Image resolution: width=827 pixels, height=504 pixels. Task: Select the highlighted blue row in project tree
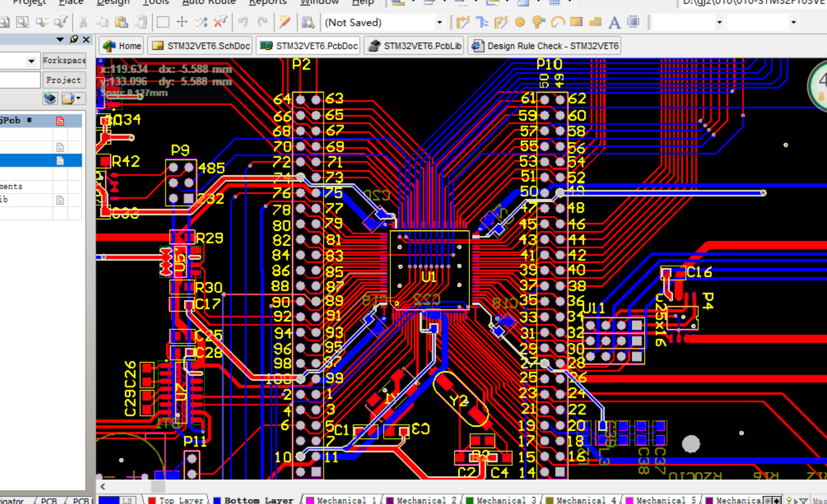tap(41, 160)
